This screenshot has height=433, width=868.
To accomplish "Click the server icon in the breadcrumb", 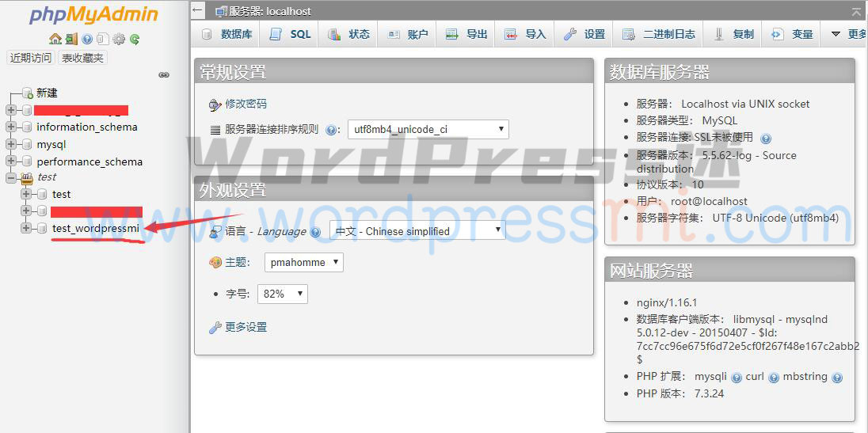I will 222,12.
